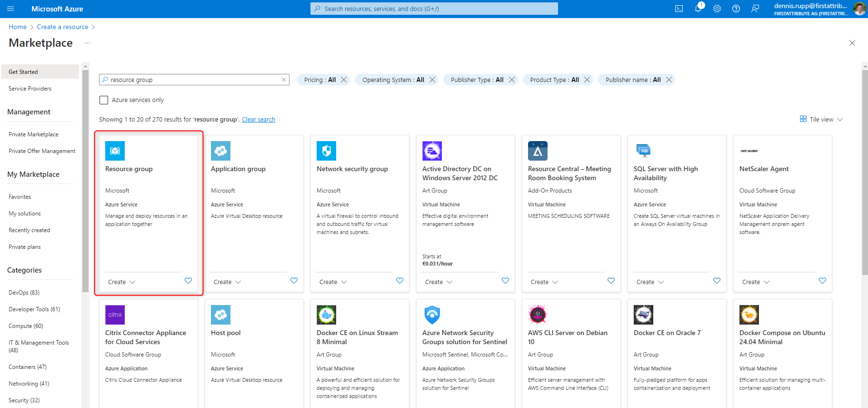Favorite SQL Server with High Availability
The image size is (868, 408).
point(717,281)
